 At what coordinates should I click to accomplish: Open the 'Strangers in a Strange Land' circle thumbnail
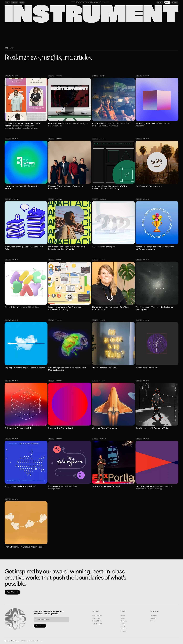(x=70, y=404)
